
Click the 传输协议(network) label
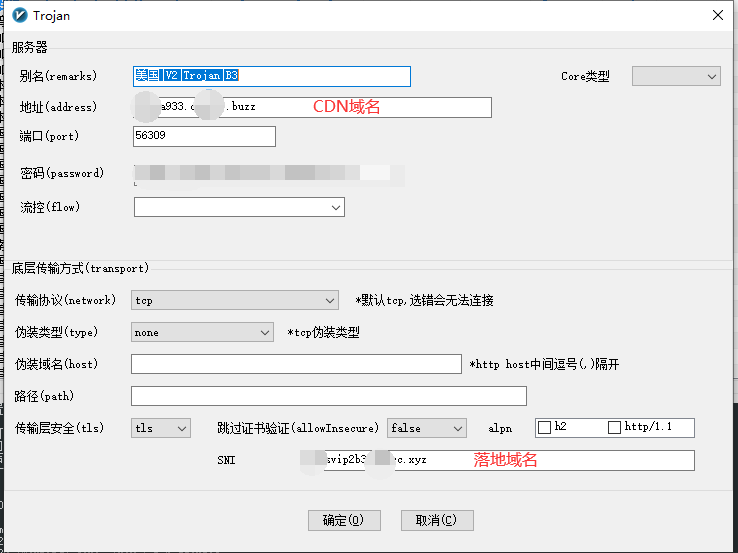click(x=65, y=300)
